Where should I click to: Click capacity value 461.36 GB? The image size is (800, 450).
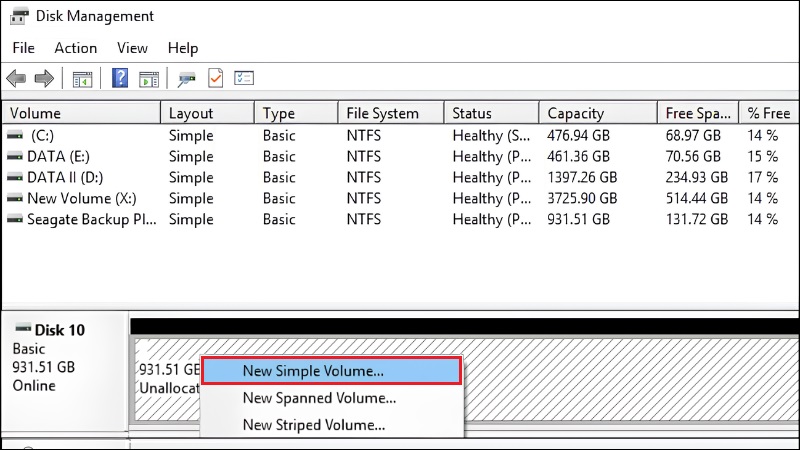[579, 157]
